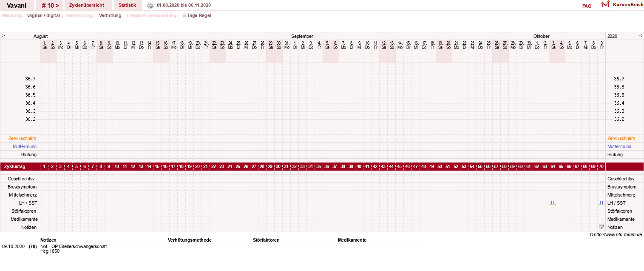Click the 'Verhütungsmethode' column header
The height and width of the screenshot is (271, 644).
pyautogui.click(x=190, y=240)
